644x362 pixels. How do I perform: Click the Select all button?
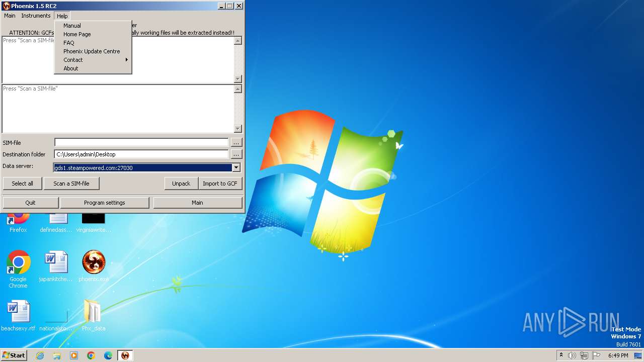click(x=23, y=184)
